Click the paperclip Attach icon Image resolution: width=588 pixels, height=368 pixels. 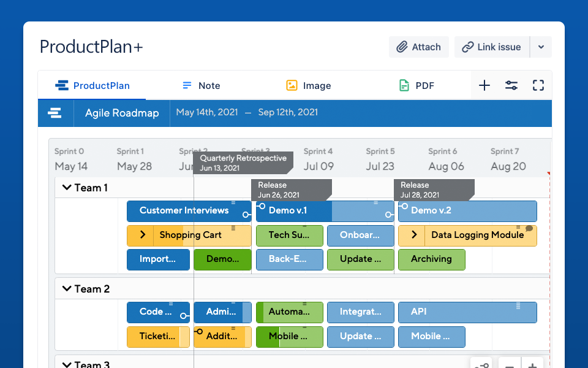pyautogui.click(x=402, y=47)
